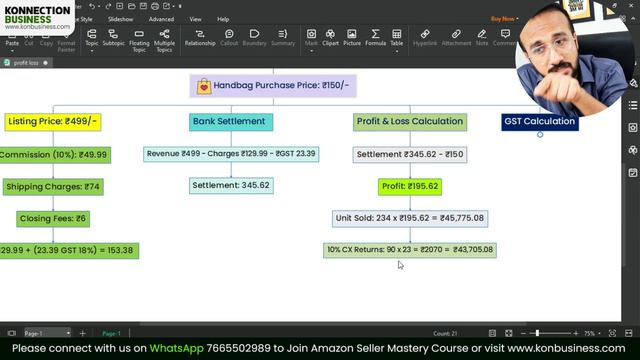
Task: Select the GST Calculation topic
Action: [540, 122]
